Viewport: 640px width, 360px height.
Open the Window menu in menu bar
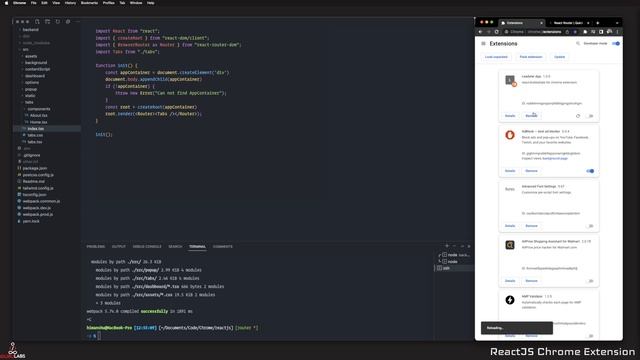coord(136,3)
